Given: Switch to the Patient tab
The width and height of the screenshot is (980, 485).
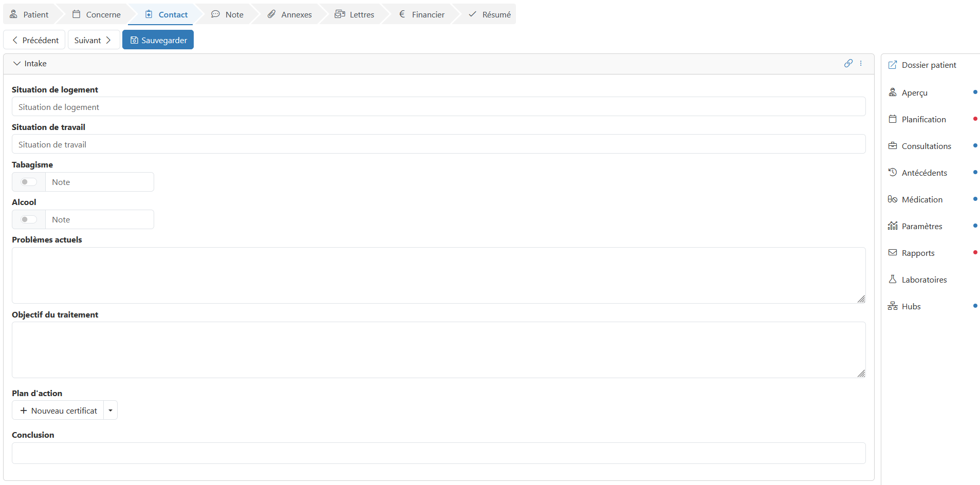Looking at the screenshot, I should pyautogui.click(x=29, y=14).
